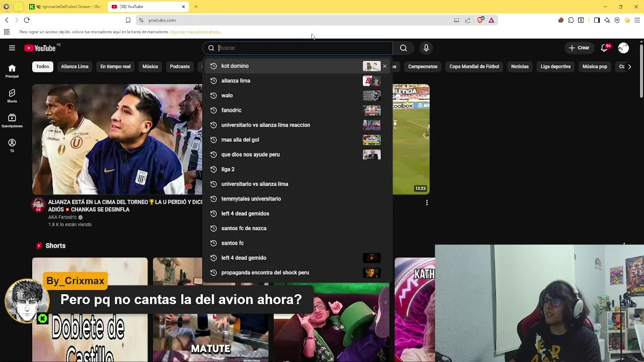Open the new tab plus button
The image size is (644, 362).
pyautogui.click(x=196, y=7)
